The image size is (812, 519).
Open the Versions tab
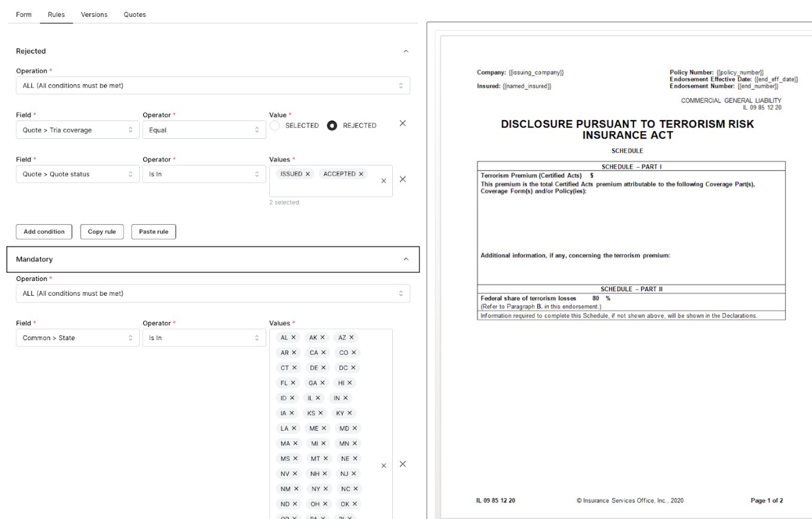(94, 14)
